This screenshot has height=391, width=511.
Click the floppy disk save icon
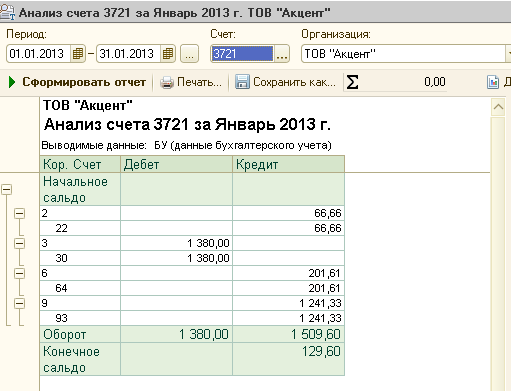[x=242, y=82]
